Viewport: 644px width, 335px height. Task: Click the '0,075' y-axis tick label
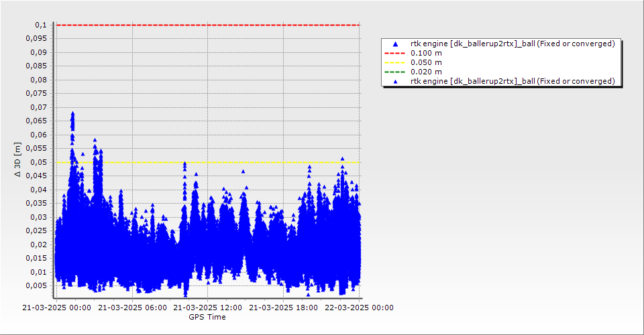36,94
